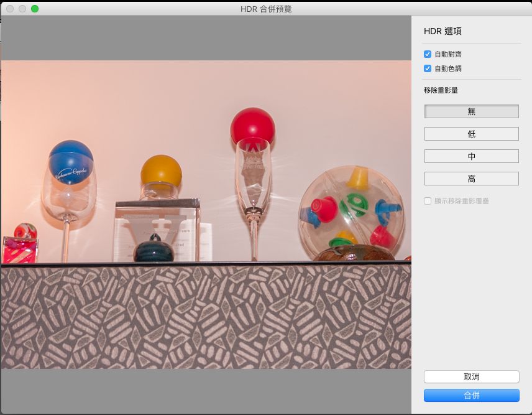Choose 高 deghost level

[x=471, y=179]
